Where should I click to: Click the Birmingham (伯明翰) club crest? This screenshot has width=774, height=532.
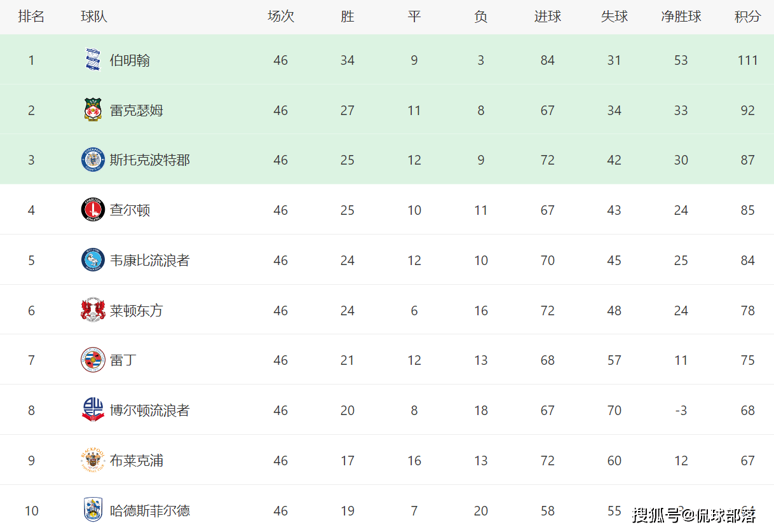93,60
